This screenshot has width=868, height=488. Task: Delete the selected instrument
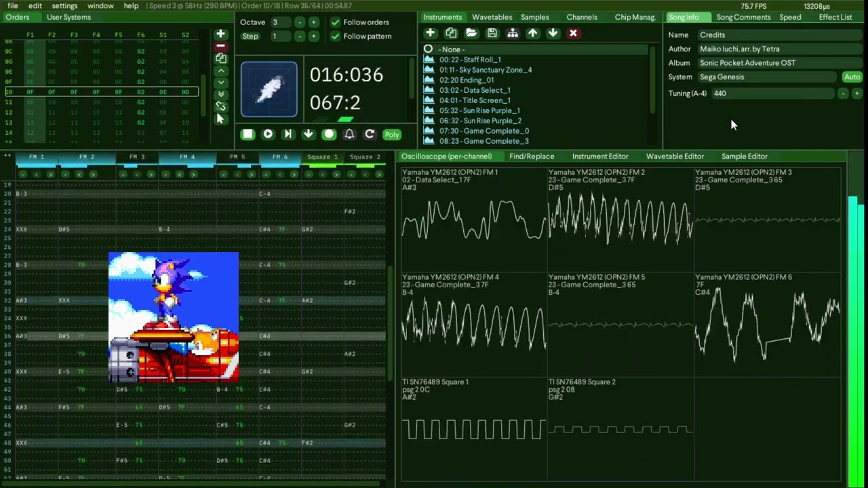click(574, 33)
